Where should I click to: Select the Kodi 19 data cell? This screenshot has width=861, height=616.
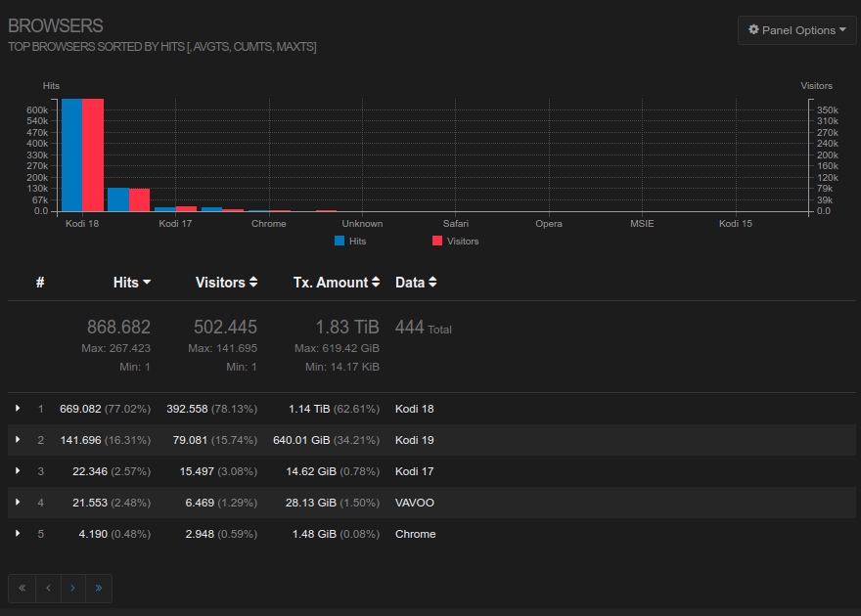click(415, 440)
